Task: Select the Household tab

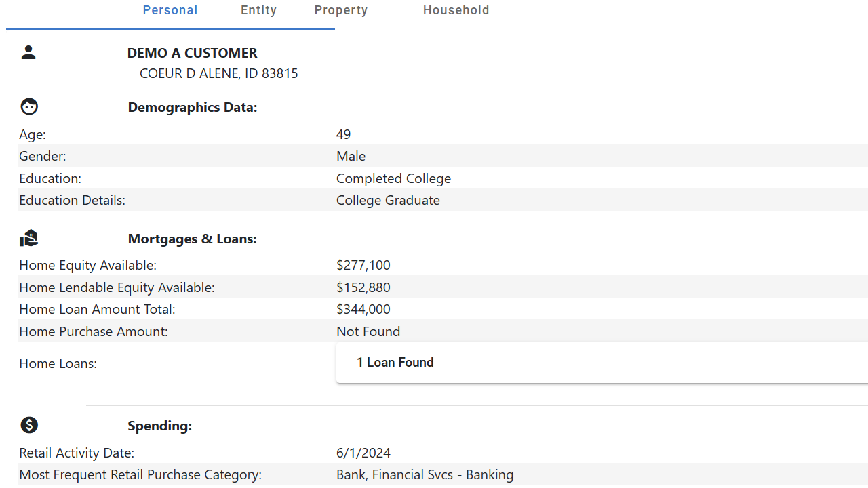Action: tap(456, 9)
